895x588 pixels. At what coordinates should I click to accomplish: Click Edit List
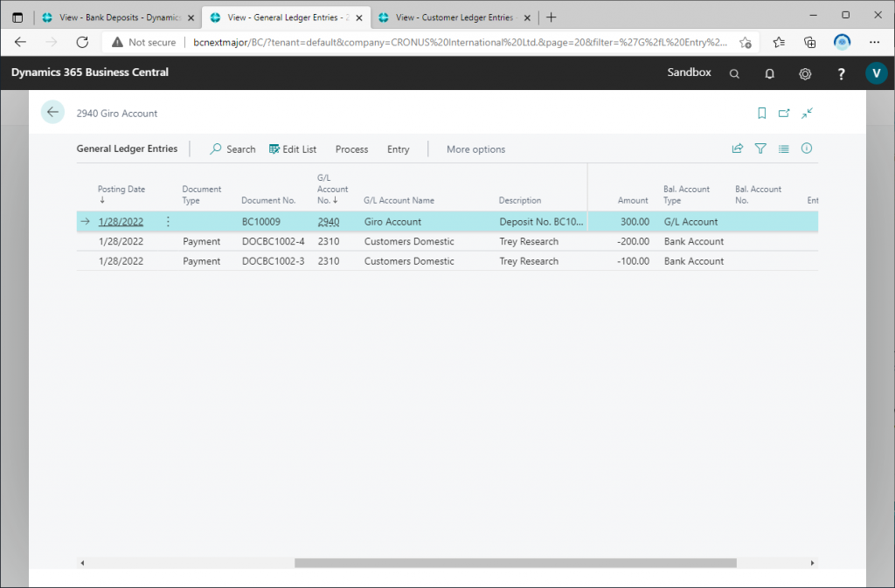293,149
